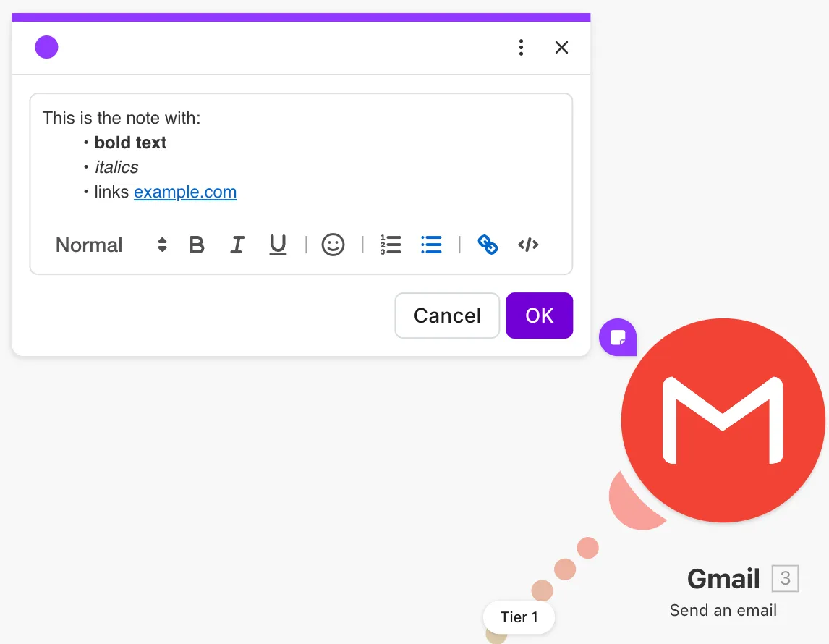Click the Cancel button

click(x=447, y=315)
